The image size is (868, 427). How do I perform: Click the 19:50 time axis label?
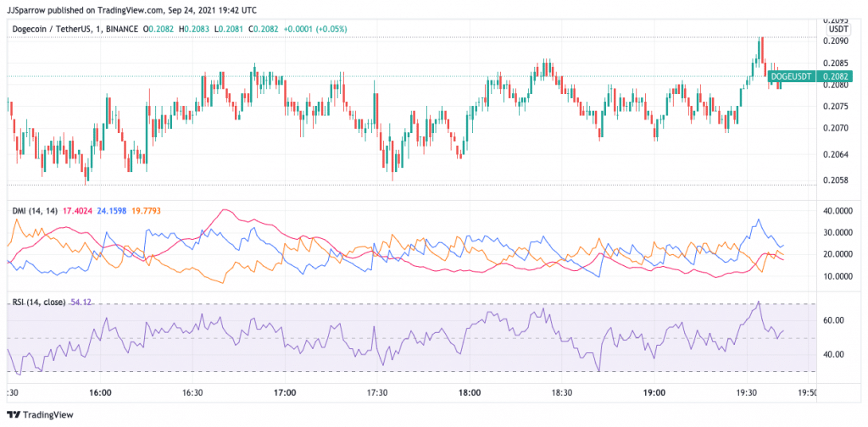pos(805,393)
